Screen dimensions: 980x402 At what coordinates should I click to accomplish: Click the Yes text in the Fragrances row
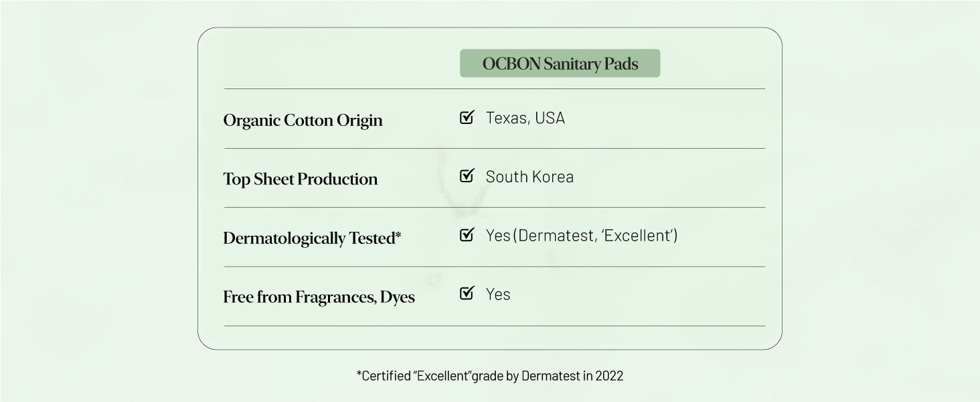coord(498,294)
